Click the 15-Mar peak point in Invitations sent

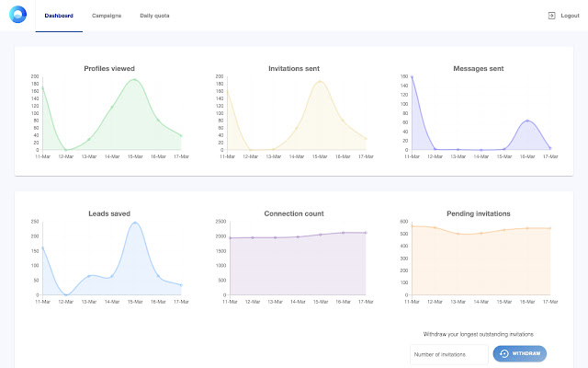point(320,81)
